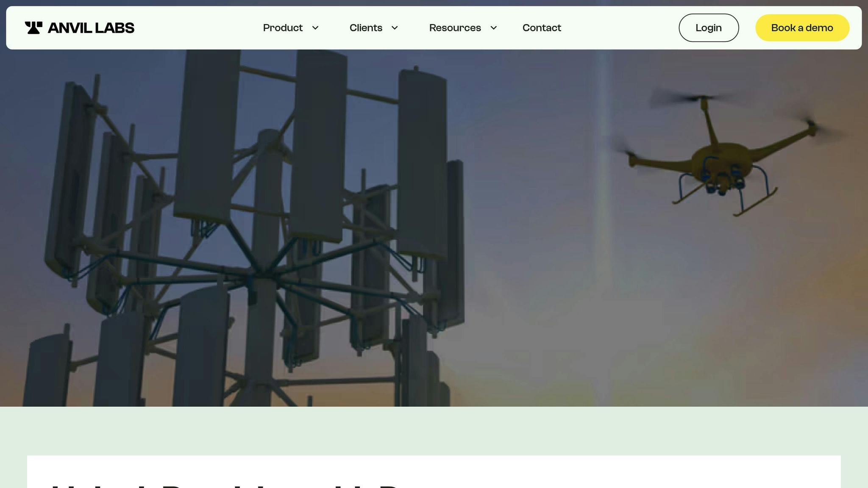Expand the chevron beside Clients

[x=395, y=28]
